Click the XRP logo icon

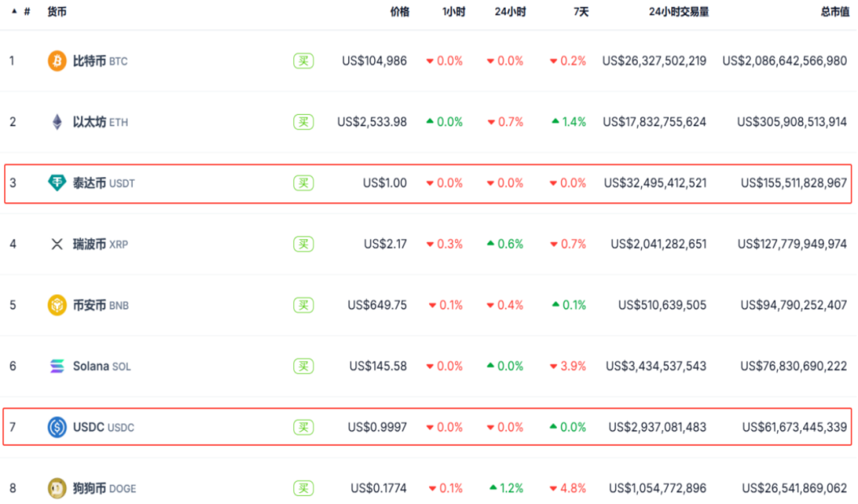[57, 244]
